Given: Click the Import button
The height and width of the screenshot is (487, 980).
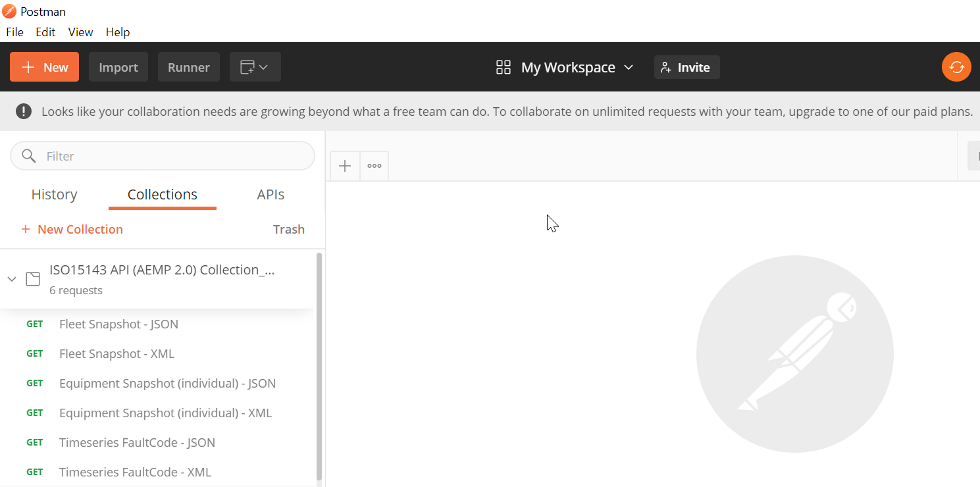Looking at the screenshot, I should point(118,67).
